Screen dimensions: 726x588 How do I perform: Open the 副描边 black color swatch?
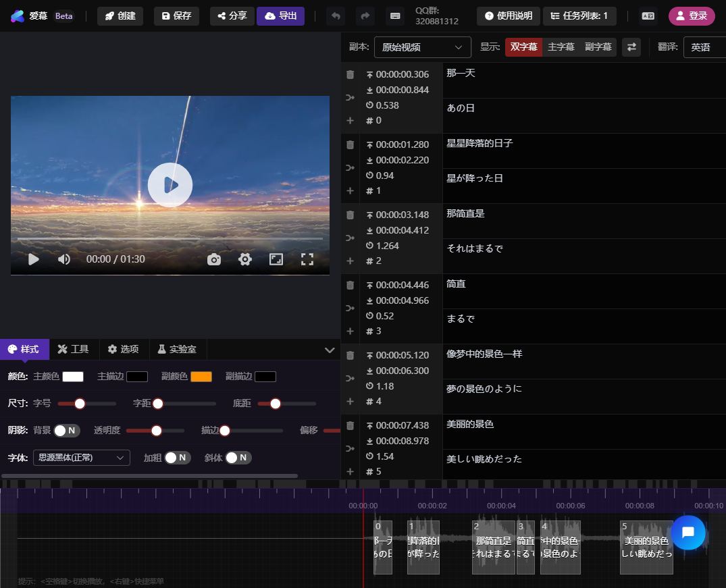click(x=265, y=377)
